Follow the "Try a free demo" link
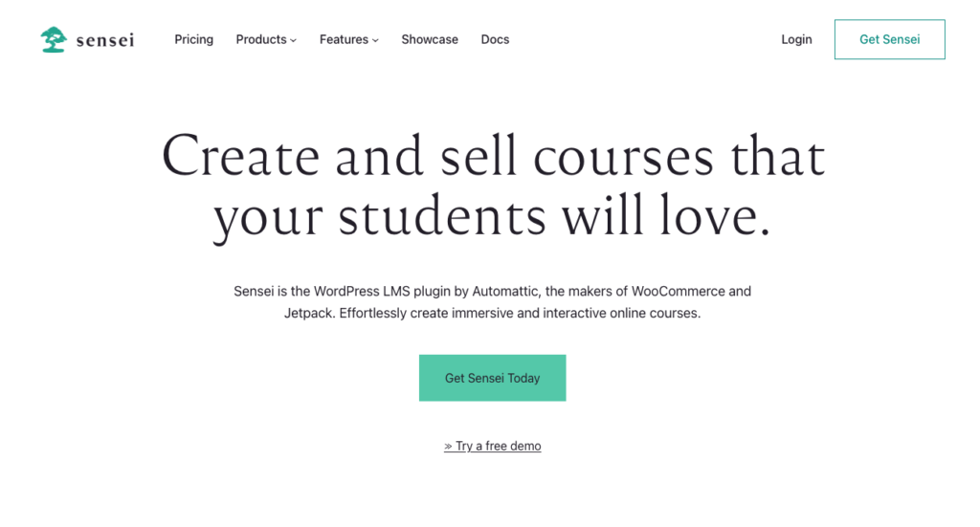Viewport: 980px width, 527px height. pos(498,446)
